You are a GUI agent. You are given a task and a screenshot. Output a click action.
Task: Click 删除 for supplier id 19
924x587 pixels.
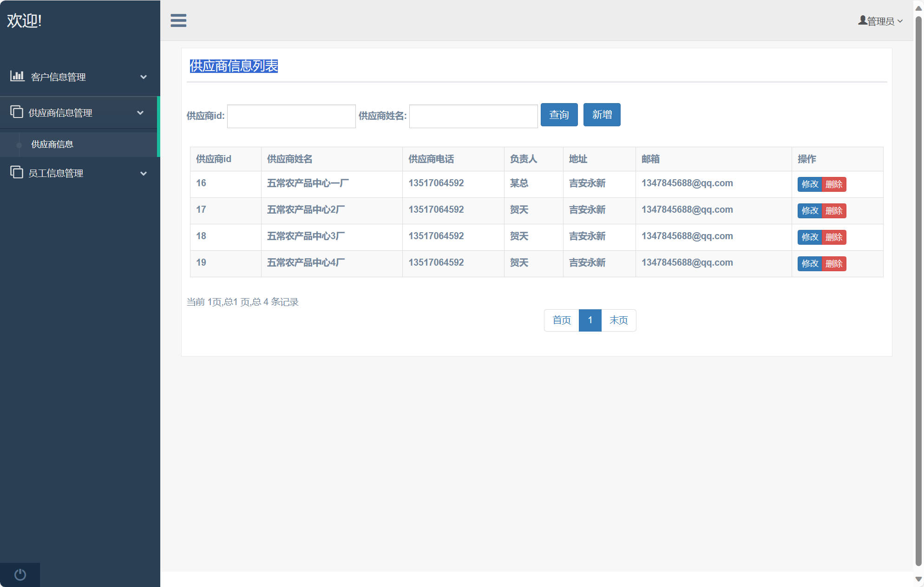834,264
